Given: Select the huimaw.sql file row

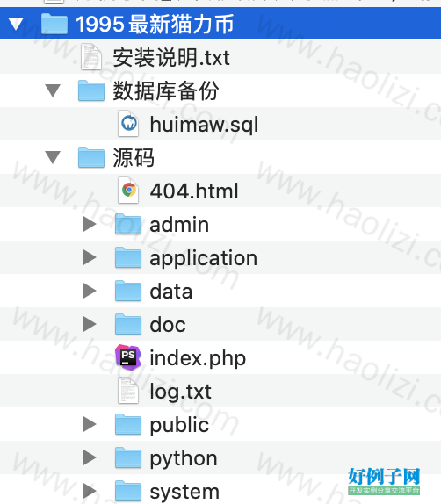Looking at the screenshot, I should click(x=220, y=124).
